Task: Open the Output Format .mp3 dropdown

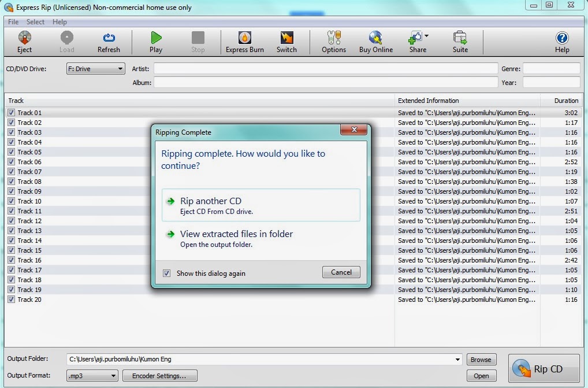Action: click(x=92, y=376)
